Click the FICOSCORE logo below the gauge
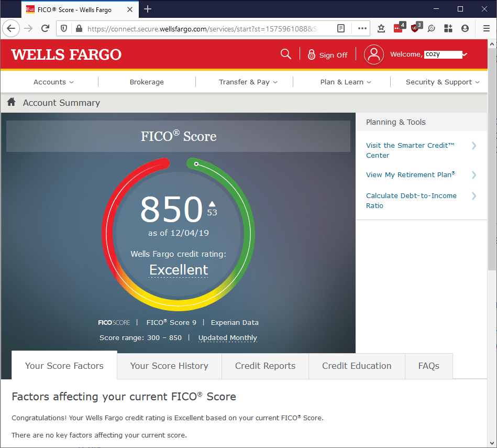Screen dimensions: 497x448 click(x=114, y=322)
